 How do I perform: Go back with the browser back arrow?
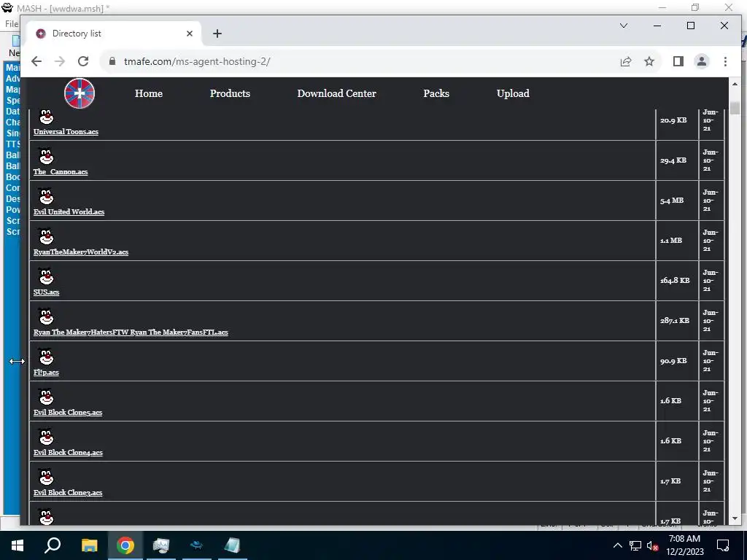point(36,61)
